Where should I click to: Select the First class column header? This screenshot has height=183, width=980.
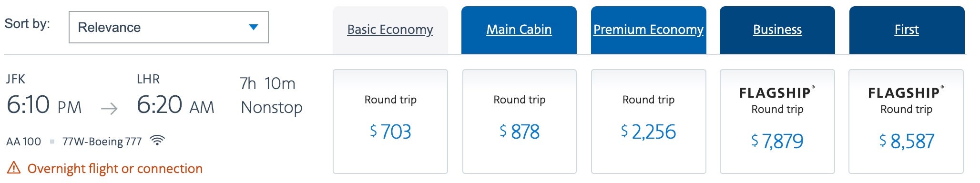point(907,30)
